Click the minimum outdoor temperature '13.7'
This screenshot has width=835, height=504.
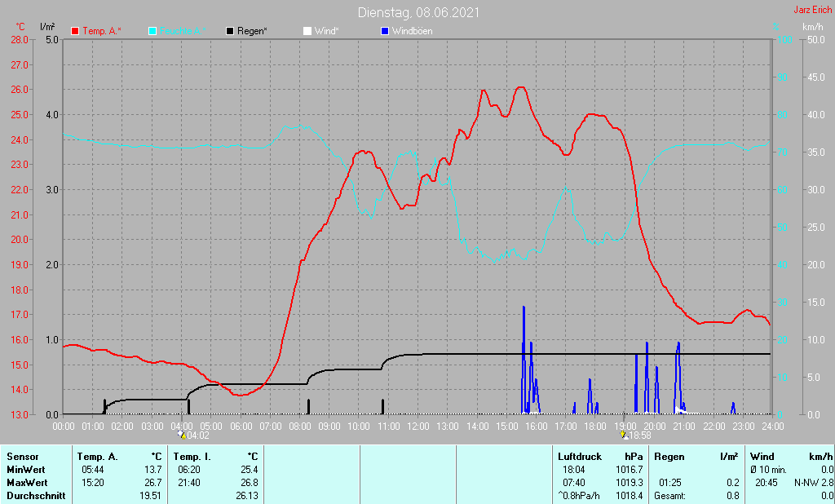(x=152, y=470)
